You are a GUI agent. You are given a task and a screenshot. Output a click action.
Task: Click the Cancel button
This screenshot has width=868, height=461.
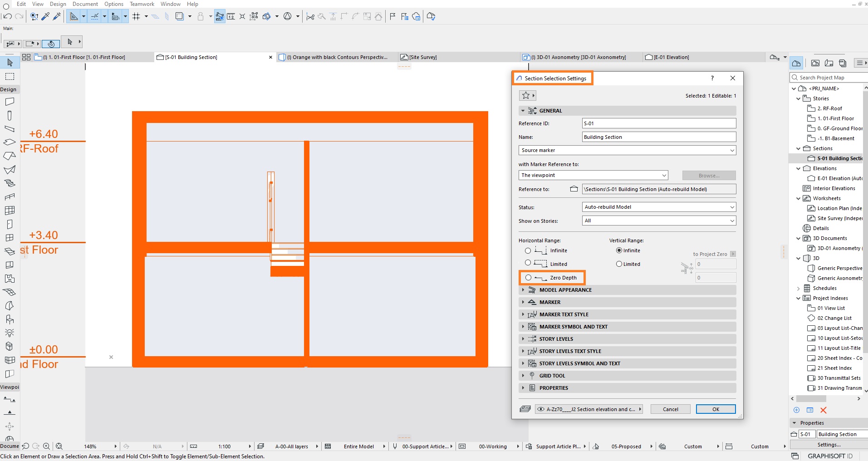[x=670, y=409]
